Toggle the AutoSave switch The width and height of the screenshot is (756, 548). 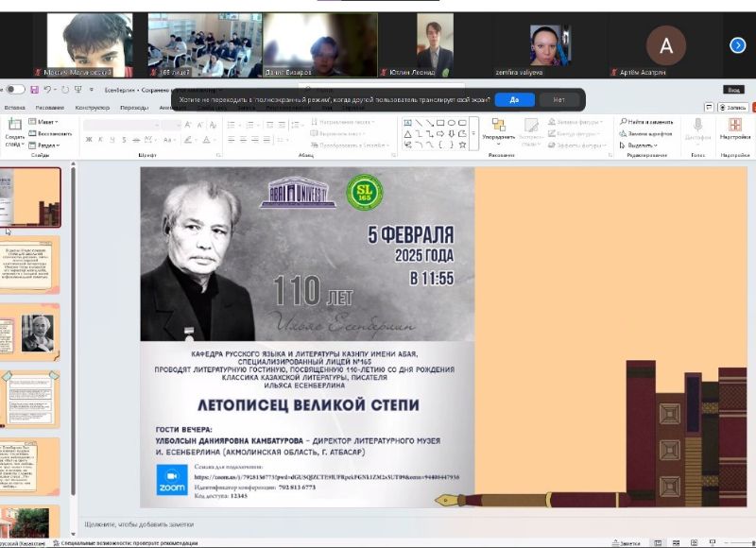point(14,90)
